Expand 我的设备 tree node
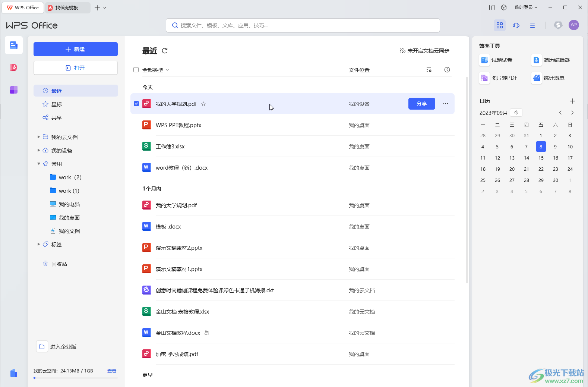This screenshot has width=588, height=387. (x=38, y=150)
